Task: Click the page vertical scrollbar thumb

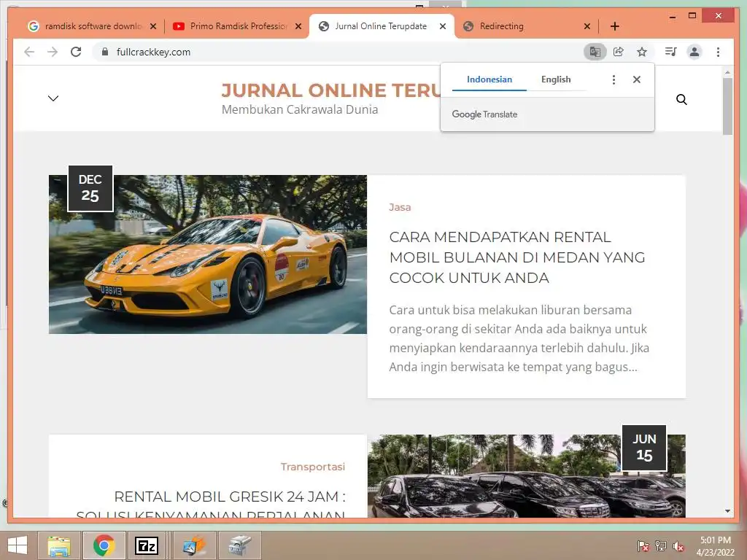Action: point(727,106)
